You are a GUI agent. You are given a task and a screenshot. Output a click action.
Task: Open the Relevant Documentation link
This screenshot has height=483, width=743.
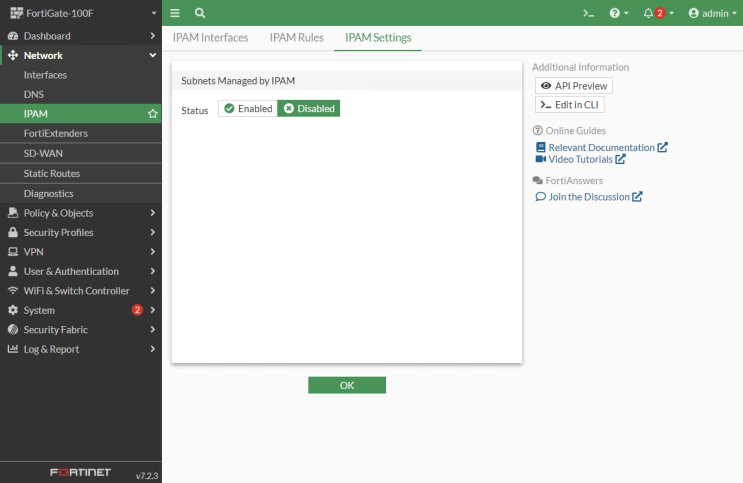601,147
